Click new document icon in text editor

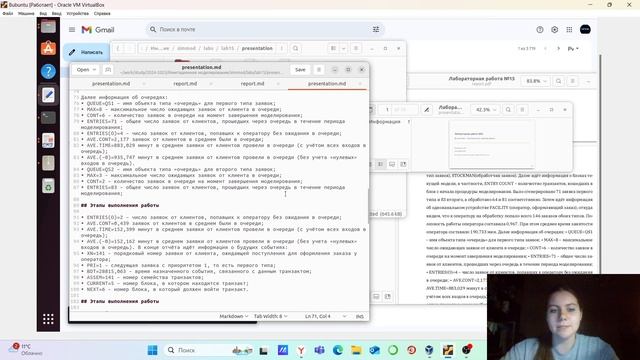point(108,70)
